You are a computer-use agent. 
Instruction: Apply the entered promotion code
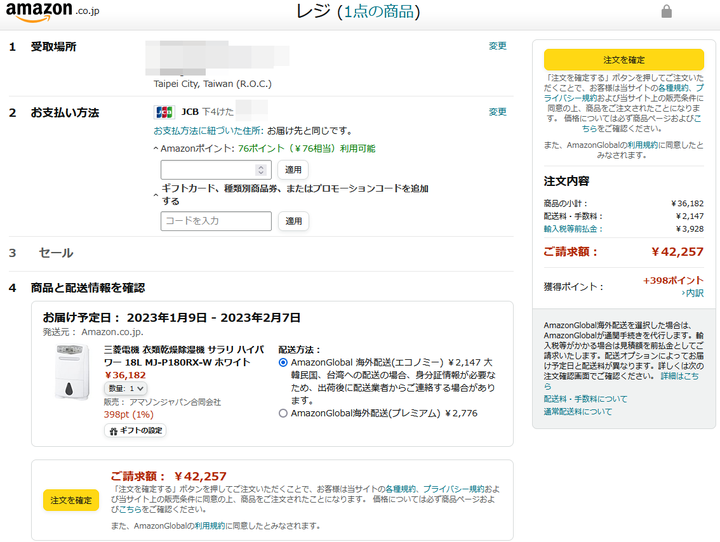pos(293,221)
